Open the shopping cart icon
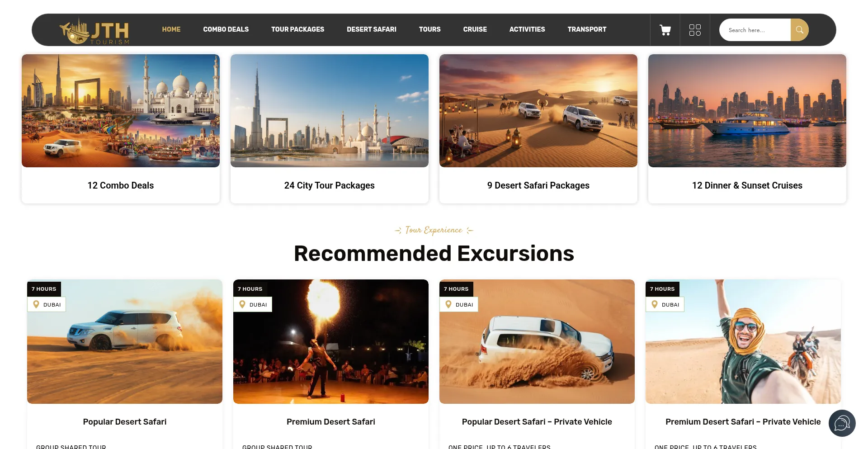 (x=665, y=30)
